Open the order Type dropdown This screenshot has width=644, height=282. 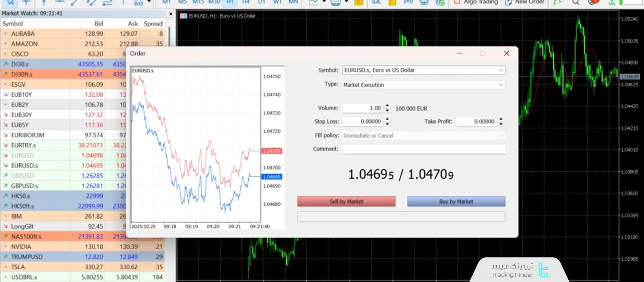501,85
